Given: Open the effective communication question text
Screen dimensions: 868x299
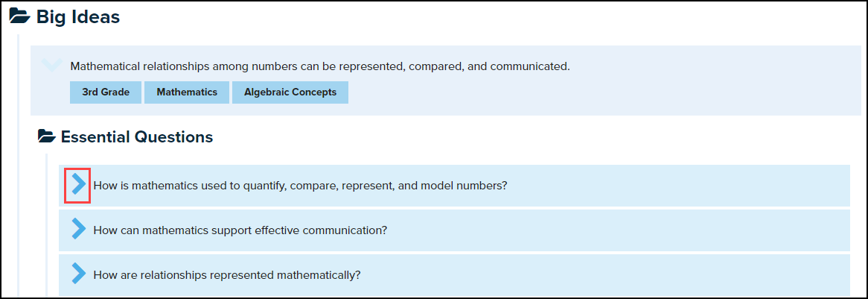Looking at the screenshot, I should (240, 230).
